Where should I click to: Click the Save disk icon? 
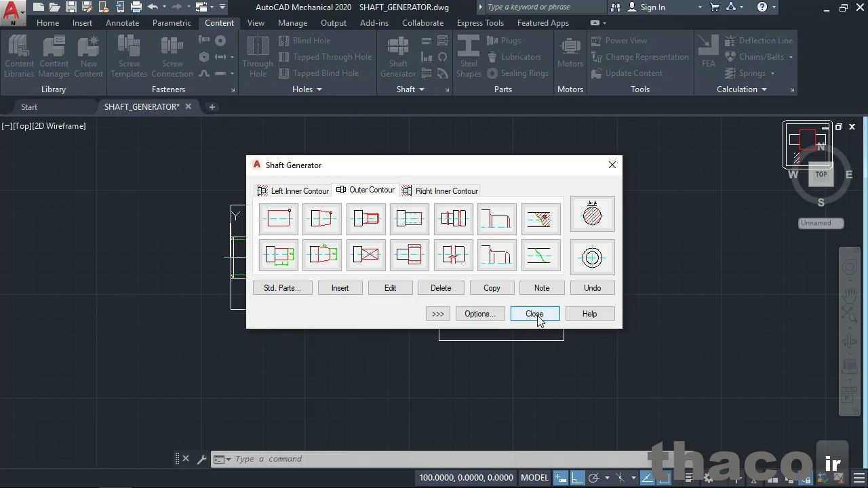(71, 7)
